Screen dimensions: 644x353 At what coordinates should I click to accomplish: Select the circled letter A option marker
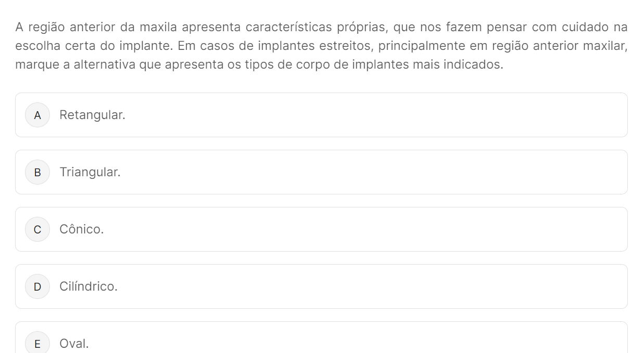point(37,115)
